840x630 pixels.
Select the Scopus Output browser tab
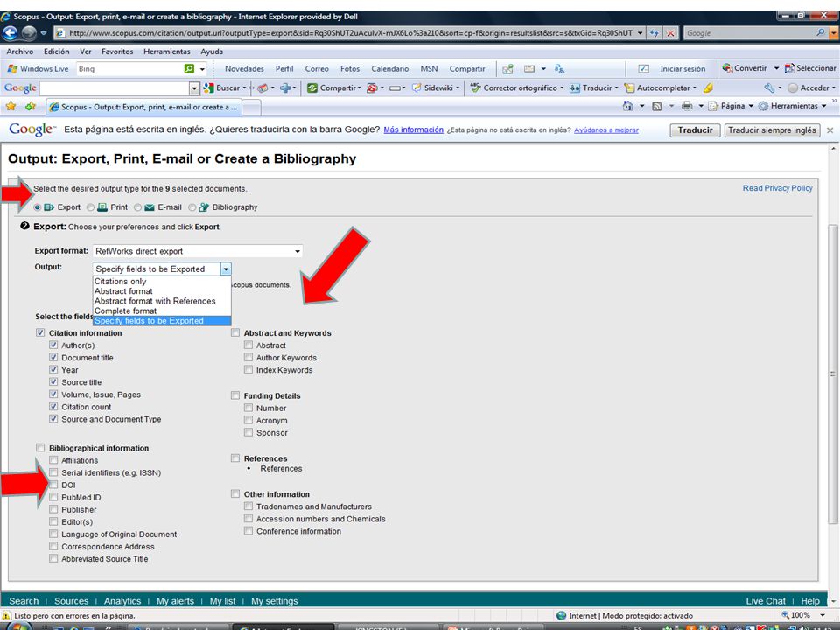click(143, 107)
